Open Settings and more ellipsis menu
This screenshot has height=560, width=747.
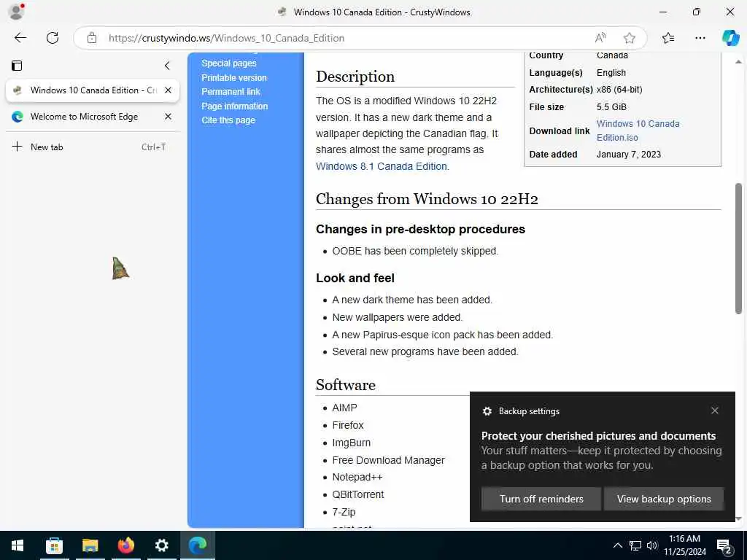[x=700, y=38]
